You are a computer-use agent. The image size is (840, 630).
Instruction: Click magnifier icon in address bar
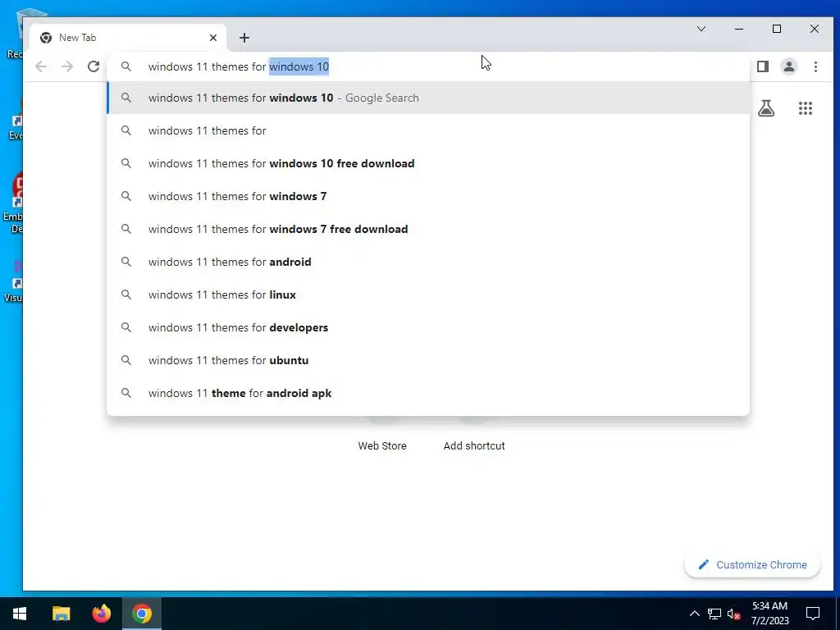[x=126, y=66]
